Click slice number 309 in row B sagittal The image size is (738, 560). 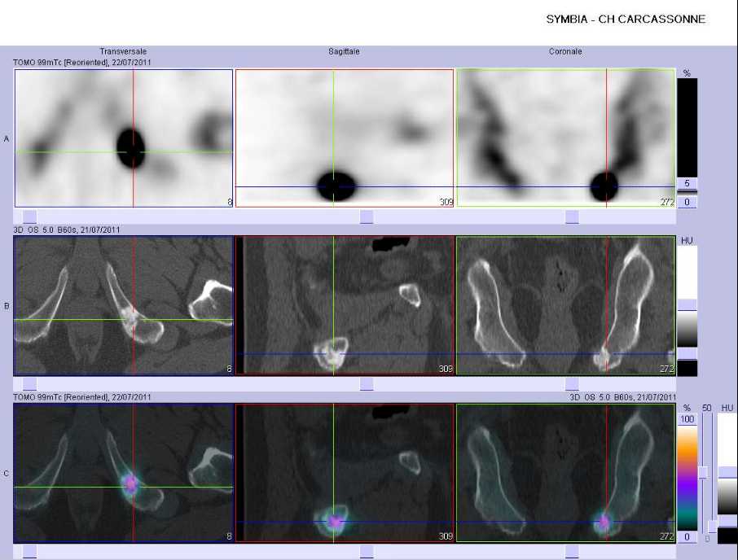tap(446, 369)
